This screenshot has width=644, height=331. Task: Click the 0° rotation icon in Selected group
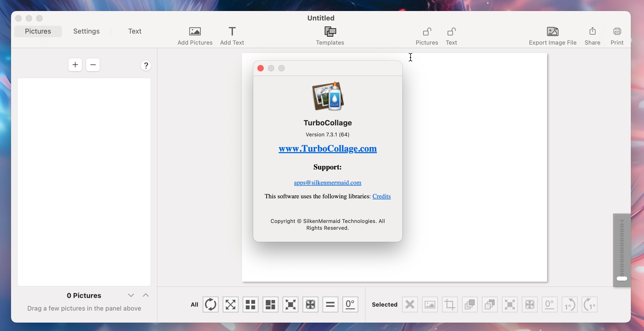point(550,305)
